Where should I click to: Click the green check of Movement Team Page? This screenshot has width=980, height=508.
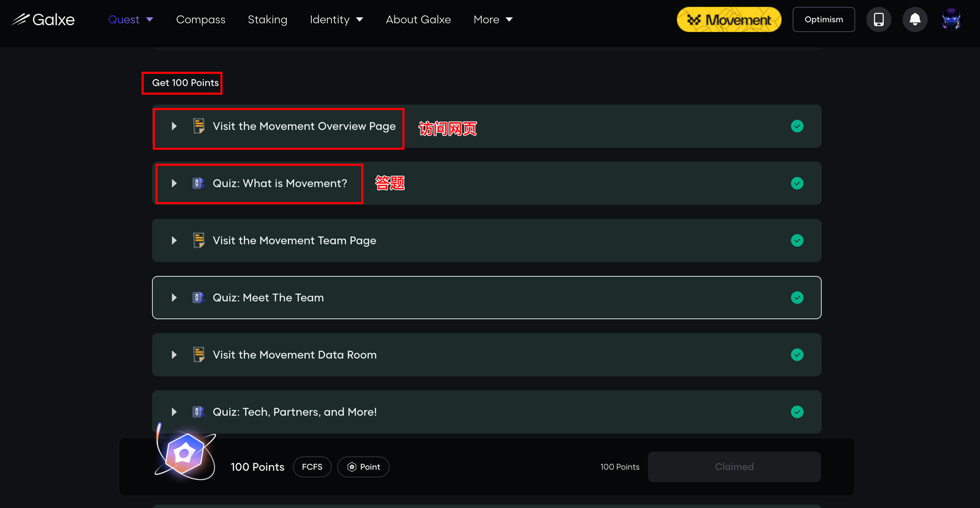coord(797,241)
